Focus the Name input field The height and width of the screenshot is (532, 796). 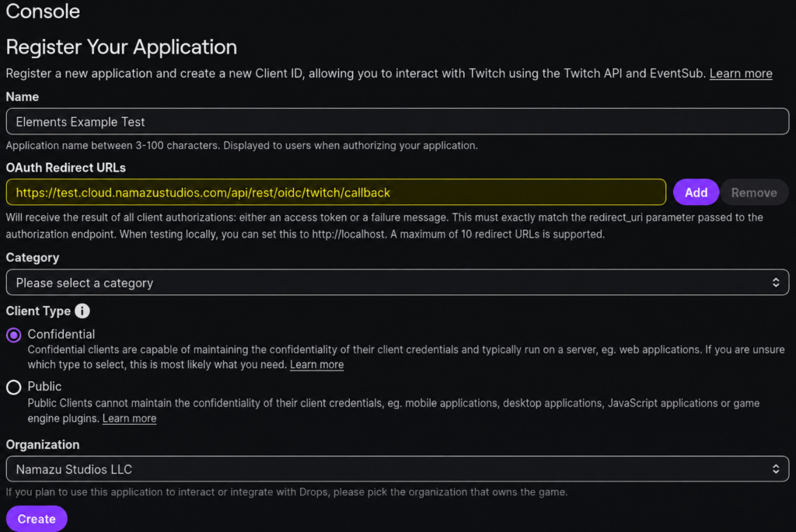point(397,121)
